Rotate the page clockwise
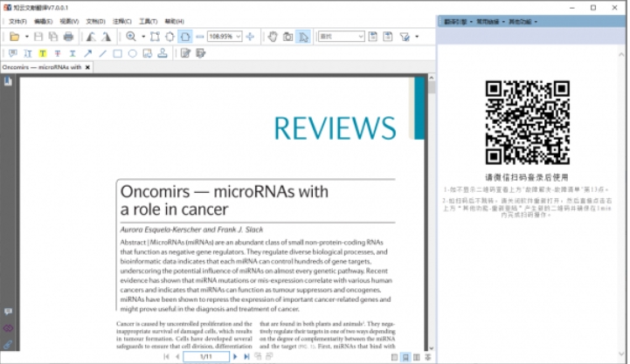The image size is (630, 364). point(106,37)
